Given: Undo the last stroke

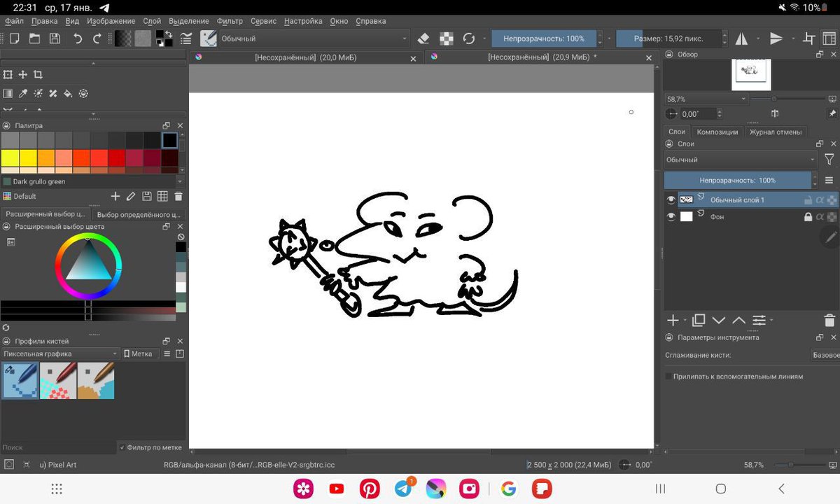Looking at the screenshot, I should [x=77, y=39].
